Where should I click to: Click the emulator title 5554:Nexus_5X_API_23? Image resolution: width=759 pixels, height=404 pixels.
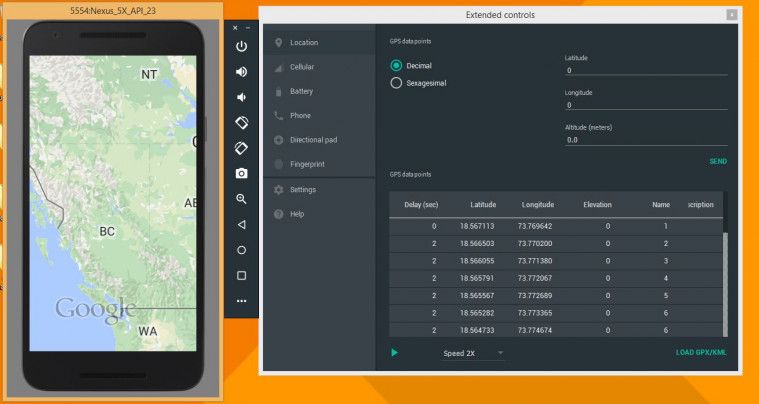113,11
